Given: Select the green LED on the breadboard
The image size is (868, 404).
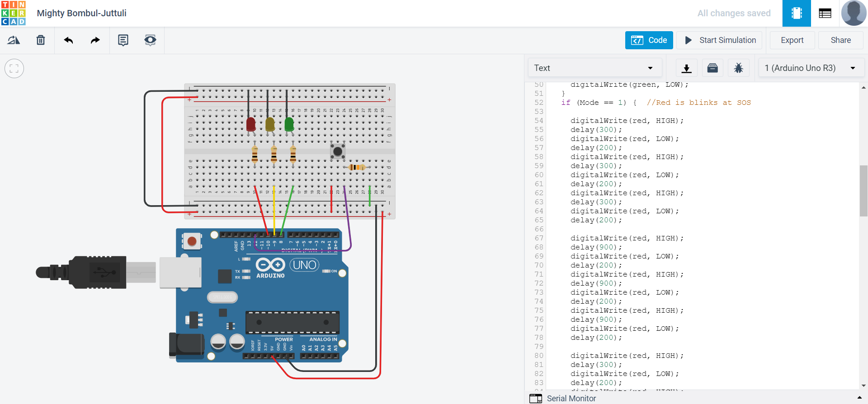Looking at the screenshot, I should [x=289, y=124].
